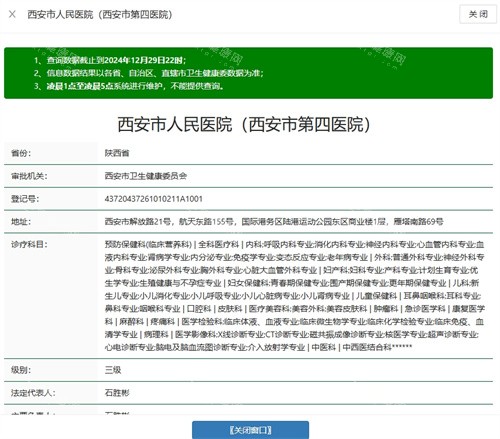Click the 诊疗科目 label
The width and height of the screenshot is (500, 439).
click(29, 244)
